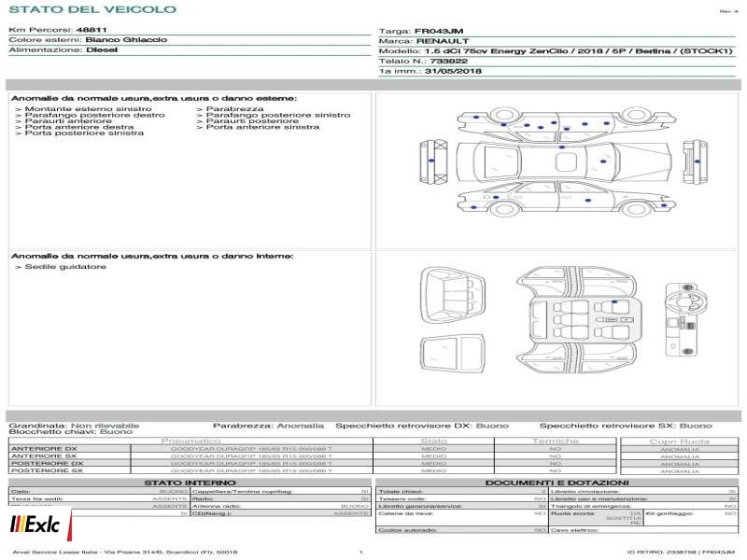Select the Marca value RENAULT

pos(443,41)
